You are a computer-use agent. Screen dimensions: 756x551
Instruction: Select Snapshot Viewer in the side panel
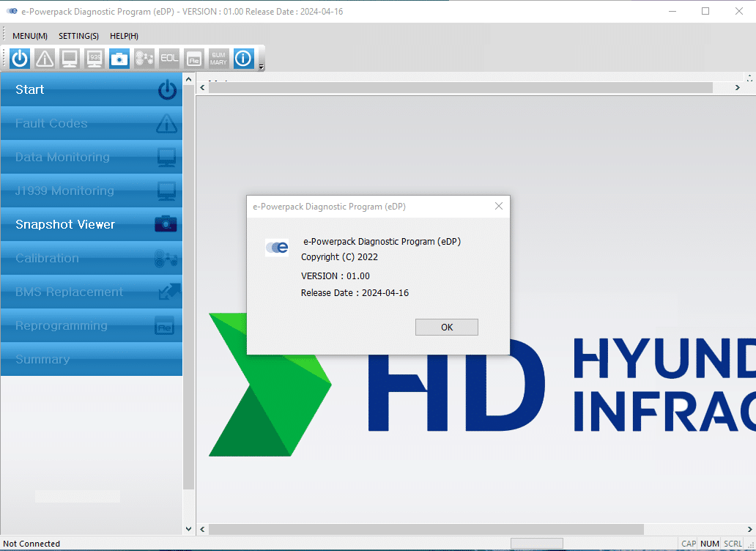(92, 224)
